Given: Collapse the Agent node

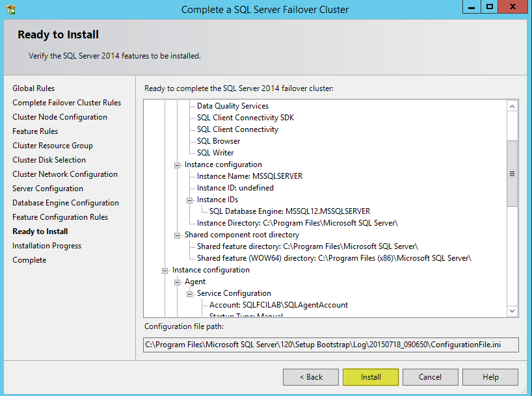Looking at the screenshot, I should pyautogui.click(x=177, y=282).
